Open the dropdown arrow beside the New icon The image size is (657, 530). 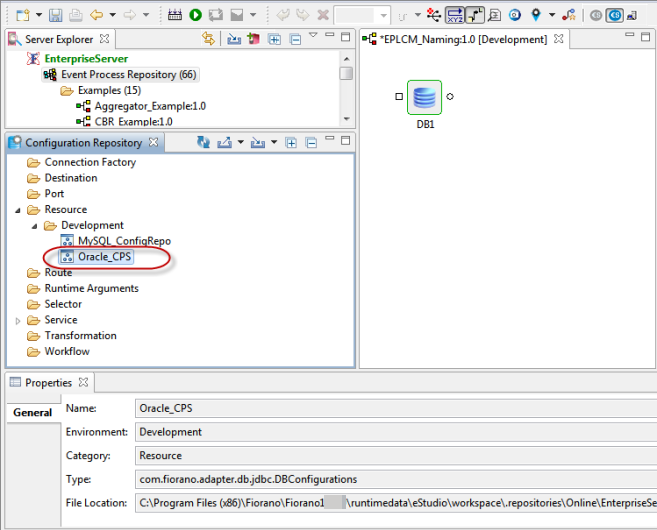tap(39, 16)
